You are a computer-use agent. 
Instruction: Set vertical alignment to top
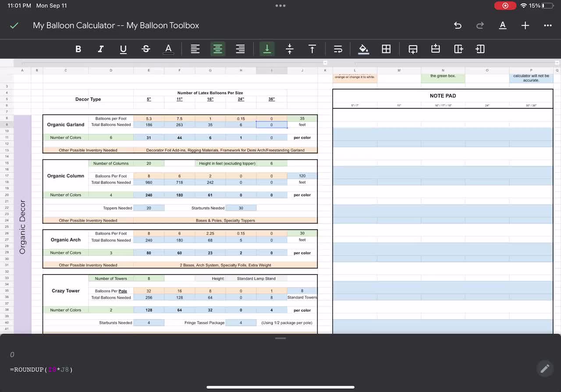click(312, 49)
